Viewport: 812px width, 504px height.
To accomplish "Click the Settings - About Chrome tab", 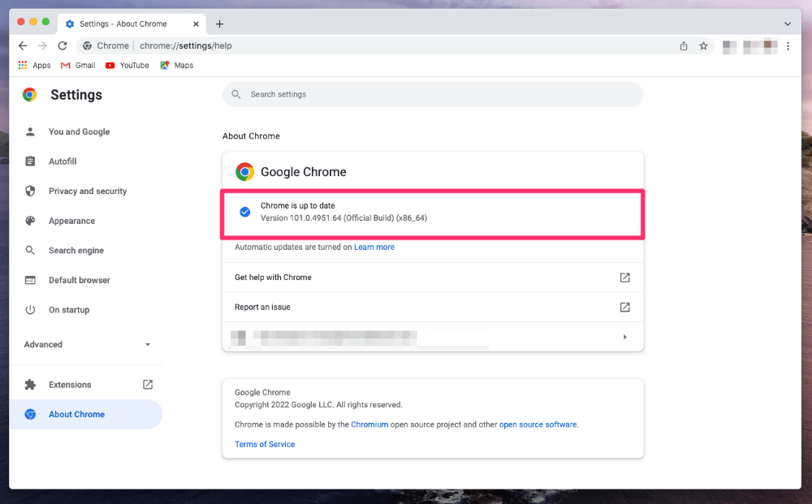I will [x=132, y=24].
